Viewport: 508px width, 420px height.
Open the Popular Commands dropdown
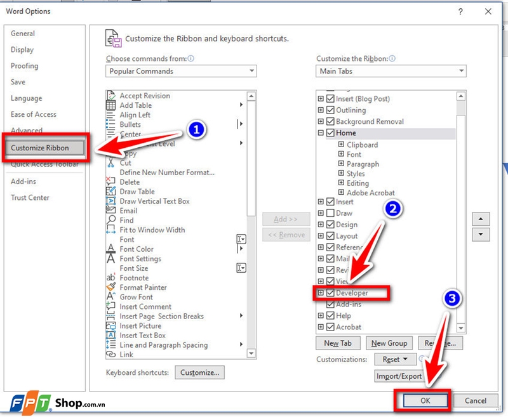click(181, 71)
